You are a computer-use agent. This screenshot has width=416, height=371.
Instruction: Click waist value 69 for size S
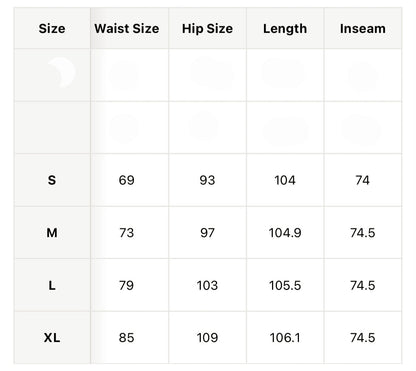pos(127,180)
